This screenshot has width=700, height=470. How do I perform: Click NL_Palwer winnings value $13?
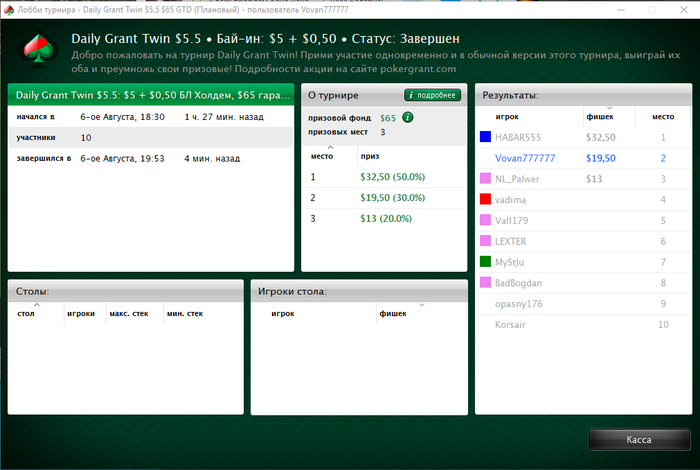pos(594,179)
